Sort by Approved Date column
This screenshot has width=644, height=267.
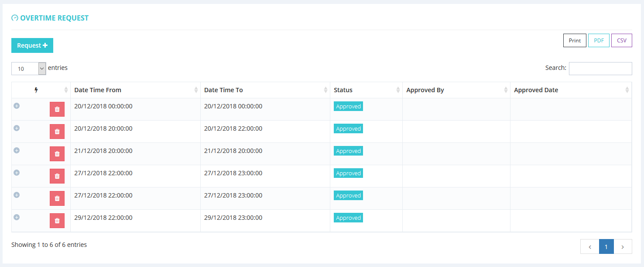570,90
